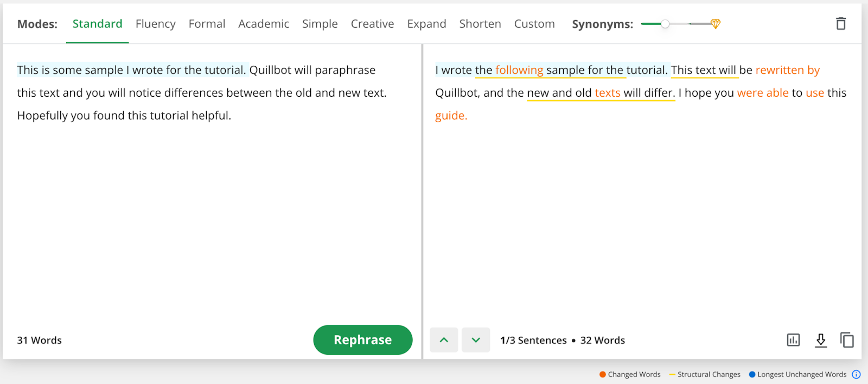The width and height of the screenshot is (868, 384).
Task: Go to previous sentence with up arrow
Action: [x=444, y=340]
